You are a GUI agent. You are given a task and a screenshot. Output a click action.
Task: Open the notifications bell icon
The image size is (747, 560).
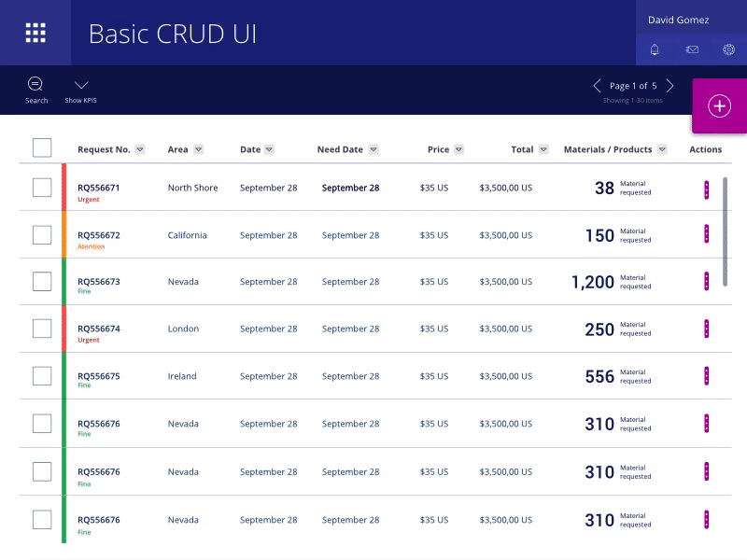click(x=655, y=49)
